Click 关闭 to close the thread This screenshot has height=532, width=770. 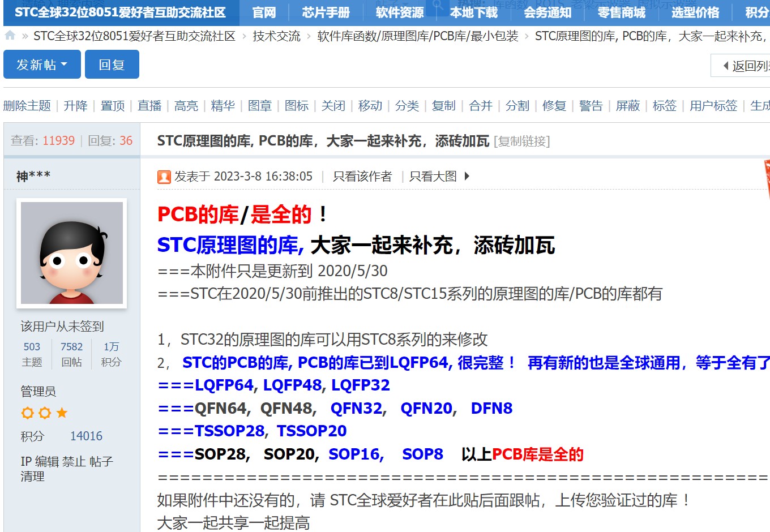pyautogui.click(x=333, y=106)
